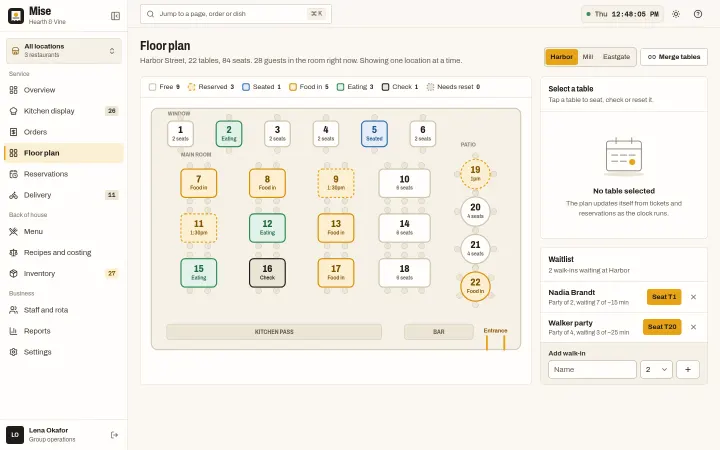
Task: Click Seat T20 for Walker party
Action: point(662,327)
